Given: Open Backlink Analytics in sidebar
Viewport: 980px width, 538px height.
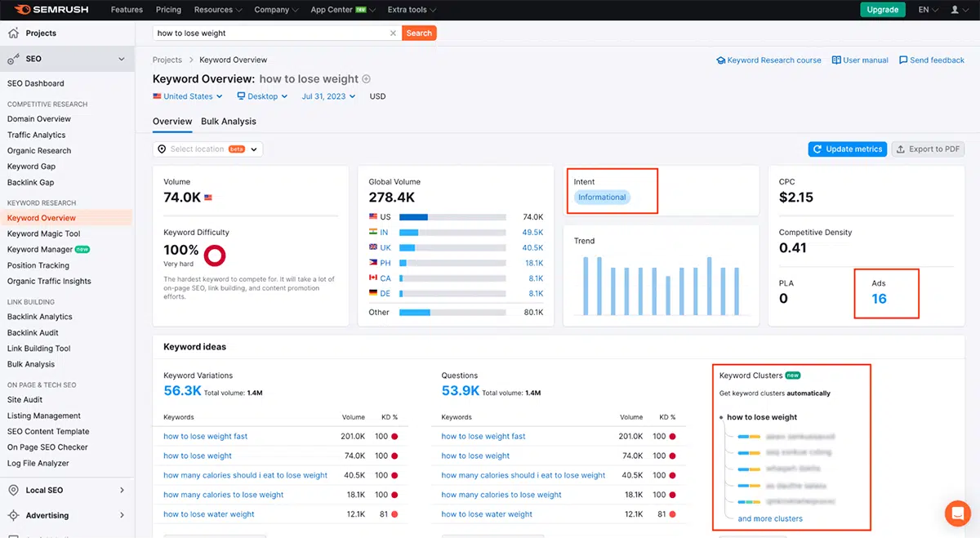Looking at the screenshot, I should click(x=40, y=317).
